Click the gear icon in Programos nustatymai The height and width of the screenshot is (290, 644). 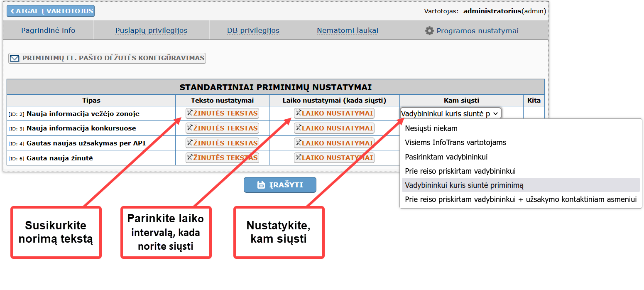pyautogui.click(x=429, y=31)
